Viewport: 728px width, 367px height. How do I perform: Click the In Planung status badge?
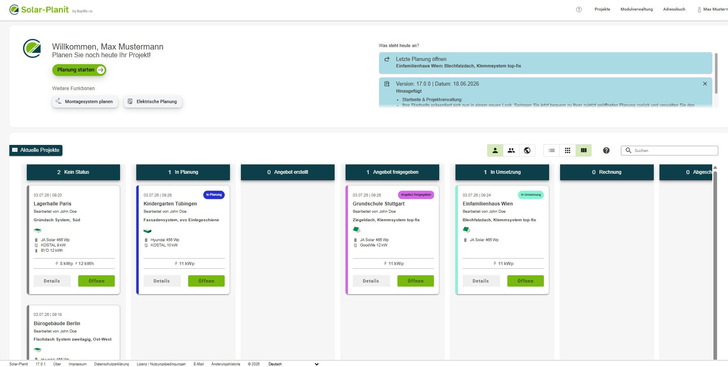[x=214, y=195]
